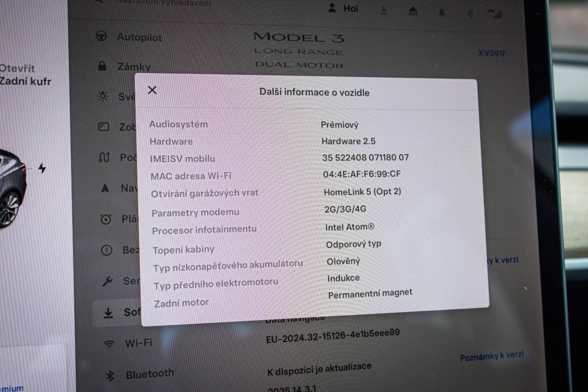Select the Audiosystém label
This screenshot has height=392, width=588.
click(179, 124)
